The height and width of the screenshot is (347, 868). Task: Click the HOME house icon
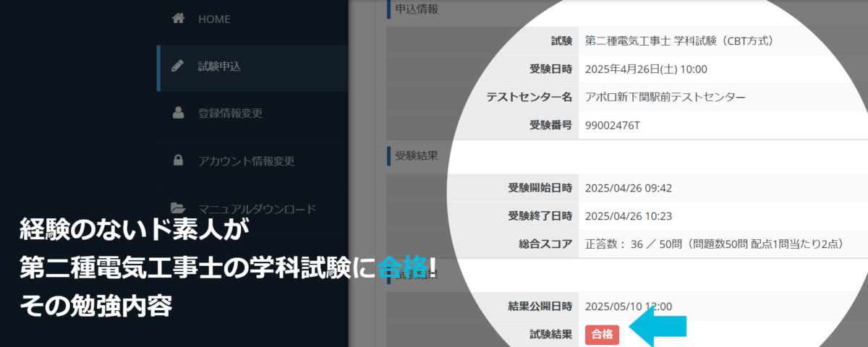(x=178, y=19)
